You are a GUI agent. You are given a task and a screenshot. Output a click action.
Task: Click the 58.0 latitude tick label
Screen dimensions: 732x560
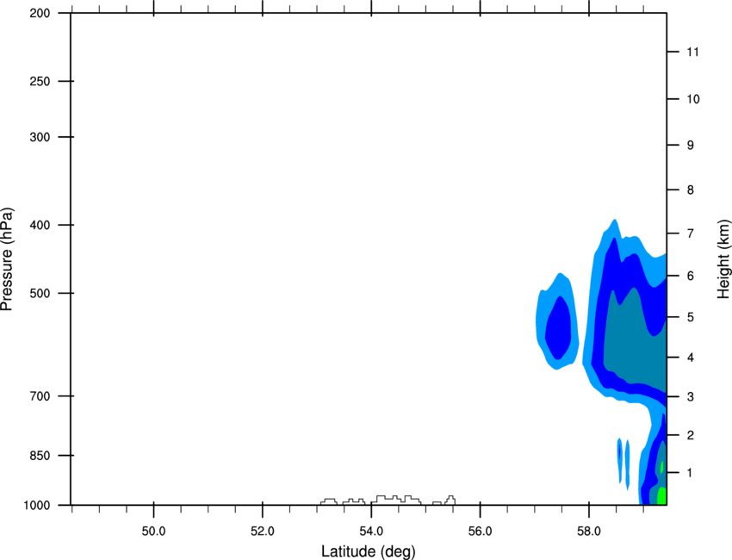[589, 532]
